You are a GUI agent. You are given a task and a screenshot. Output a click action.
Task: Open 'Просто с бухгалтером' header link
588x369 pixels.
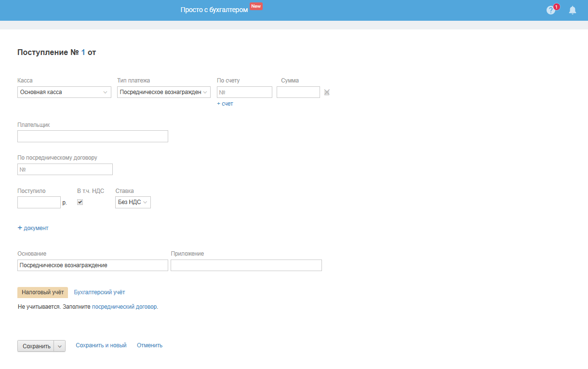tap(214, 10)
